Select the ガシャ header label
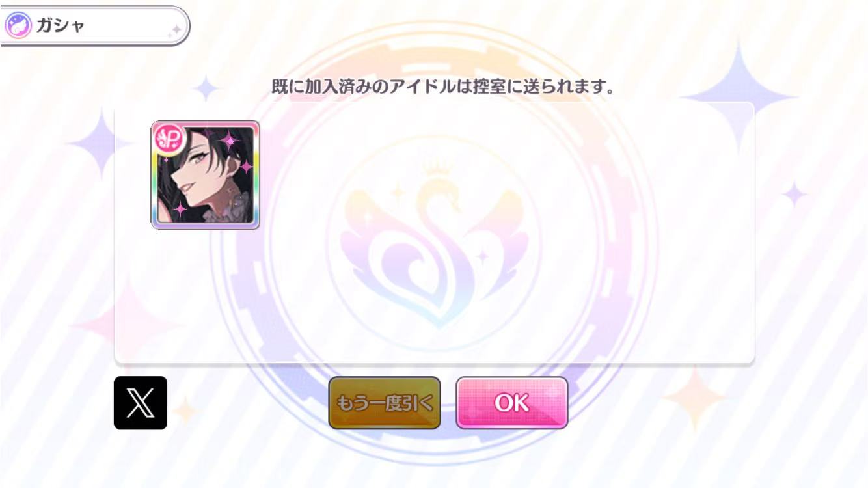The width and height of the screenshot is (868, 488). pyautogui.click(x=61, y=27)
